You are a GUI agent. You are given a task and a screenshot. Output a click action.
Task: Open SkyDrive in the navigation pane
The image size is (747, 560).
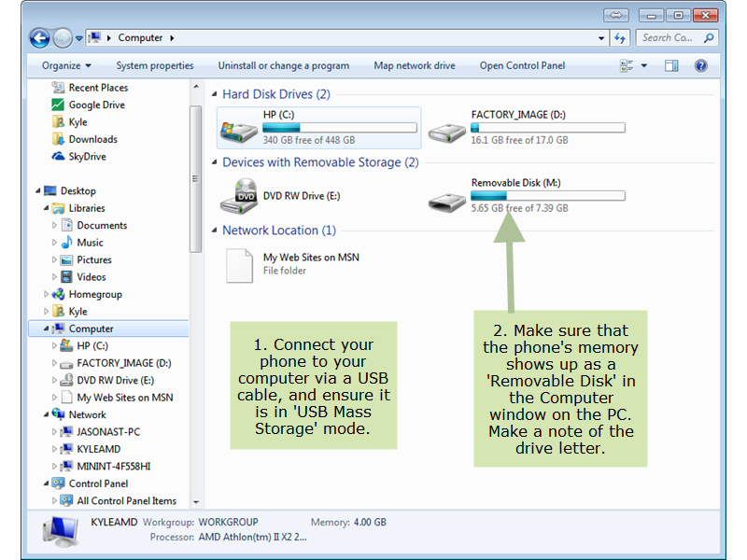pyautogui.click(x=87, y=156)
